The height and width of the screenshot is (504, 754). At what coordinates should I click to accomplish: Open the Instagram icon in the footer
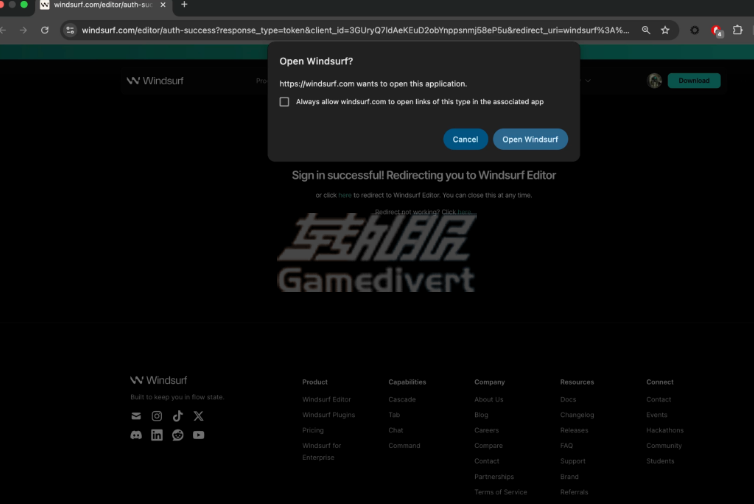pos(157,416)
